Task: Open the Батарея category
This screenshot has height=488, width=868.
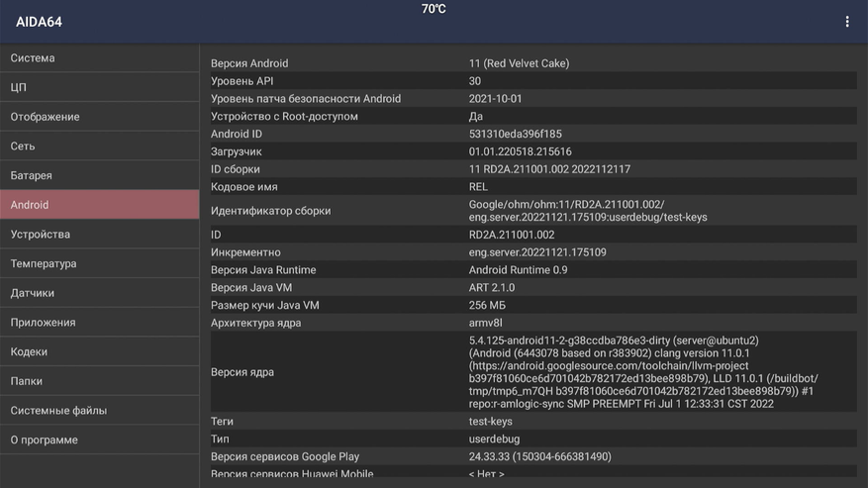Action: coord(99,175)
